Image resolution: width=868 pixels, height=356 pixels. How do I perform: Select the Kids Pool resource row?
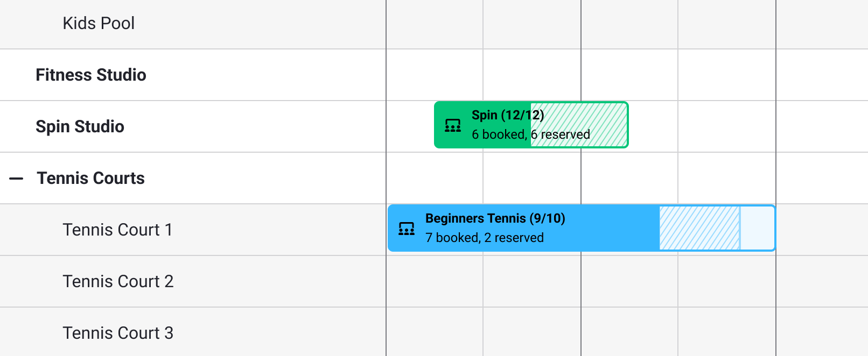tap(99, 24)
